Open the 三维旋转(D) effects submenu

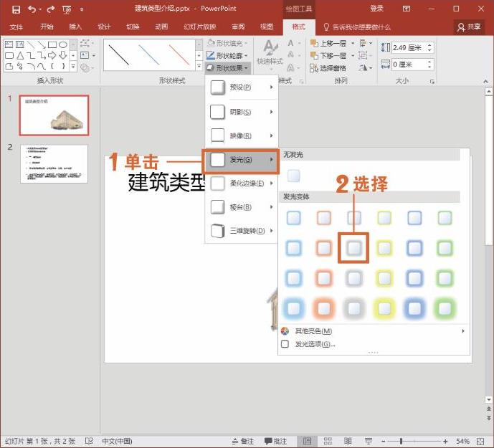coord(242,231)
